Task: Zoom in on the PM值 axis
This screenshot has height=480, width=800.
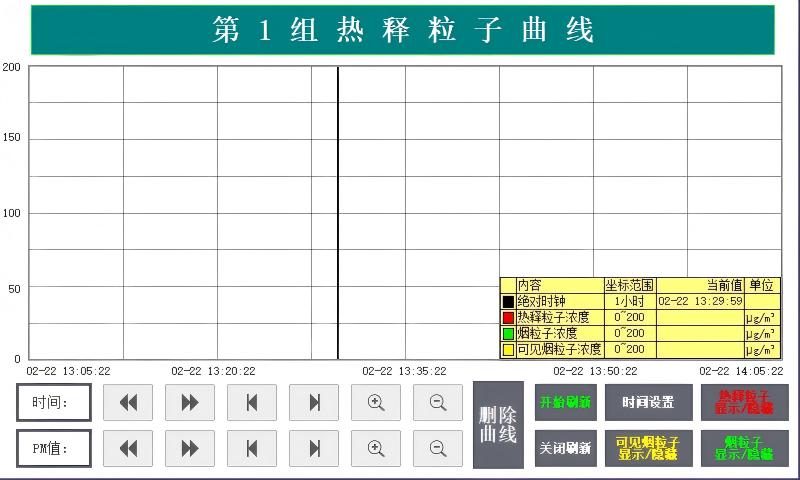Action: [376, 448]
